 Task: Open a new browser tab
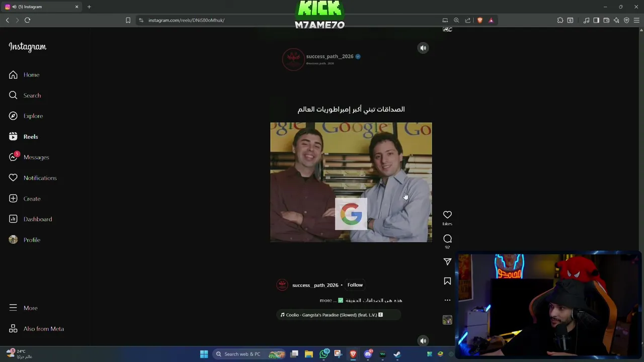(89, 7)
